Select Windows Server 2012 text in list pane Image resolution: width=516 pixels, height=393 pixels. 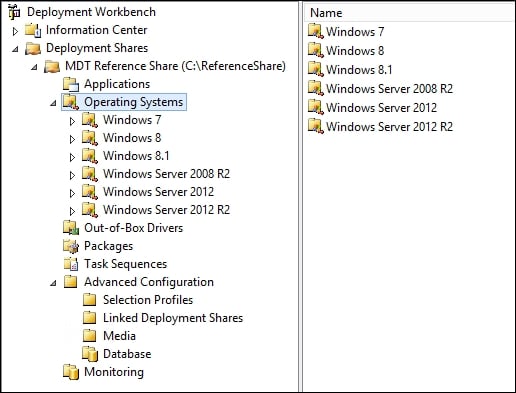click(381, 108)
